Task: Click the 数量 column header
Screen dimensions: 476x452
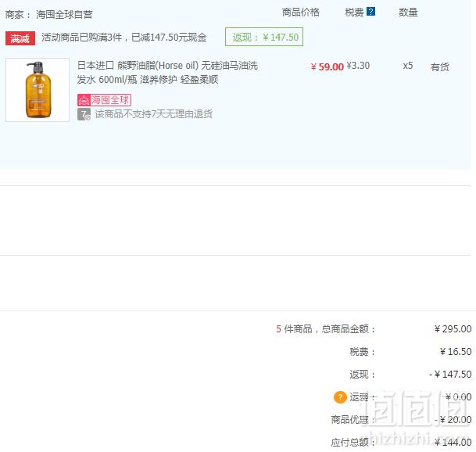Action: tap(408, 13)
